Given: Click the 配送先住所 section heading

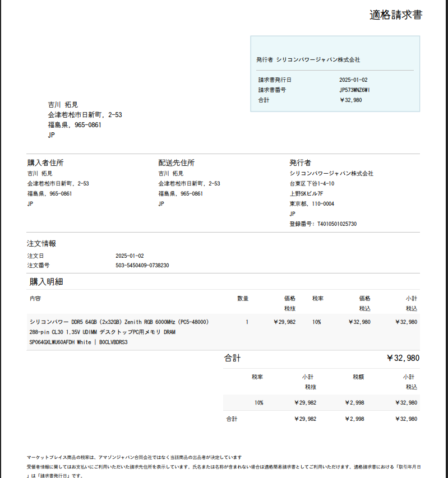Looking at the screenshot, I should click(176, 163).
